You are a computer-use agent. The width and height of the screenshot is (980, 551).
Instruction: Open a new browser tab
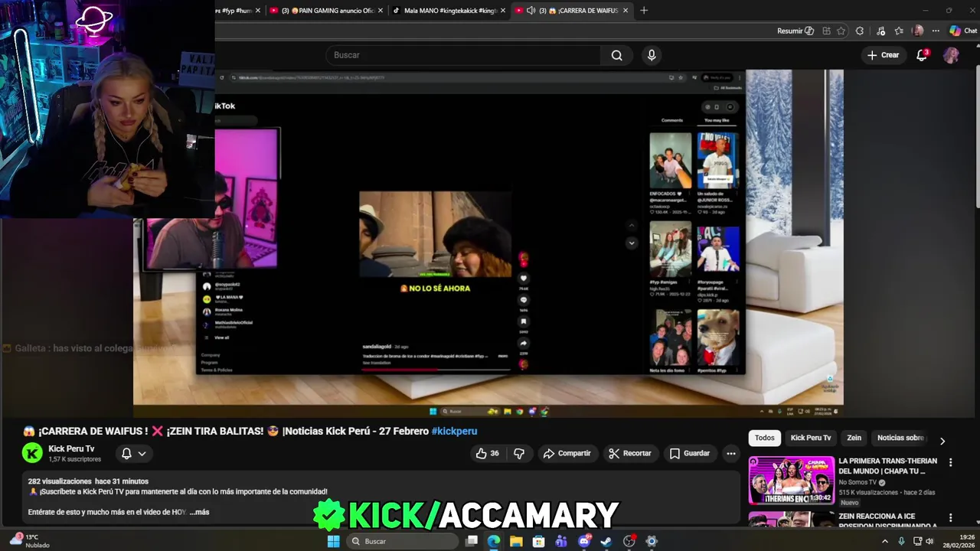tap(644, 11)
